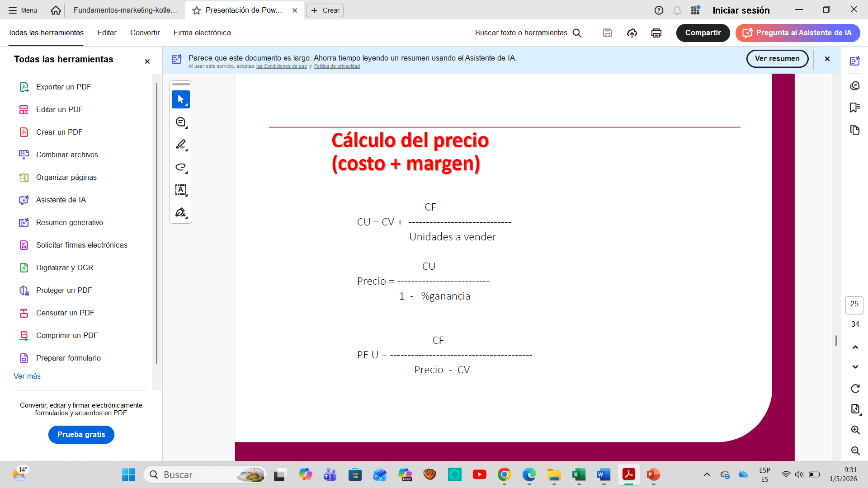The width and height of the screenshot is (868, 488).
Task: Click Buscar texto o herramientas search
Action: 528,33
